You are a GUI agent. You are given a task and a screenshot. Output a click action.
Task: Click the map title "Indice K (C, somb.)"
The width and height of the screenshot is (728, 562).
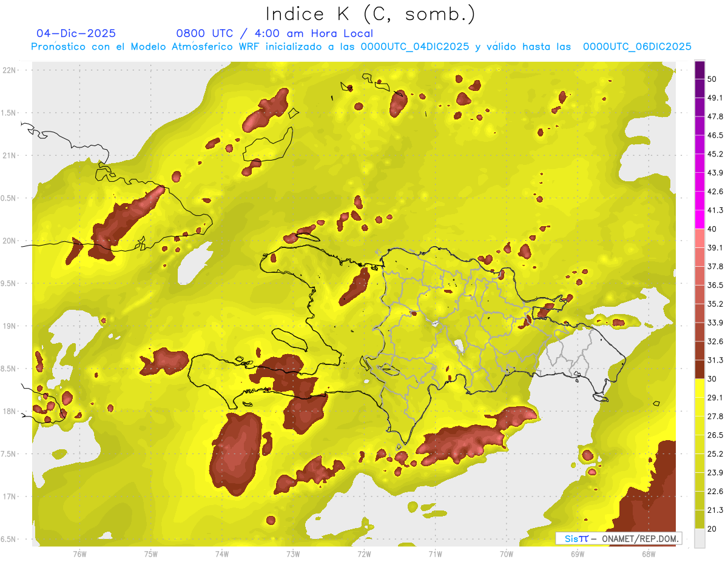point(371,15)
